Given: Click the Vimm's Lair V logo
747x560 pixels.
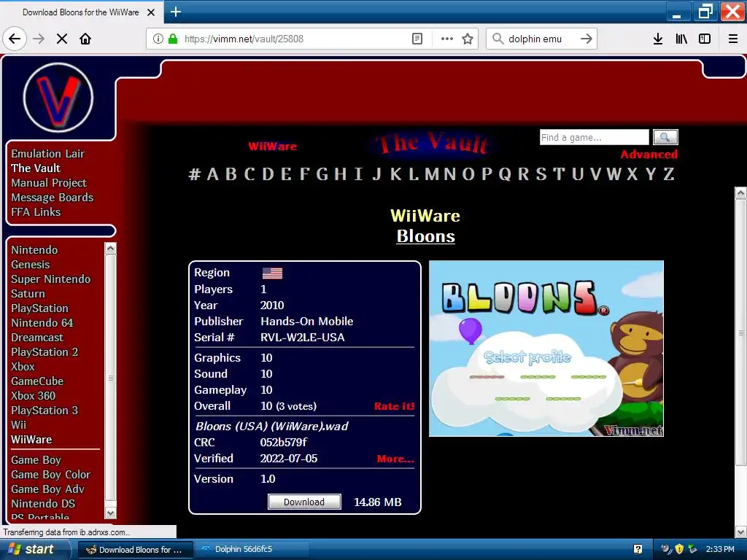Looking at the screenshot, I should point(58,98).
